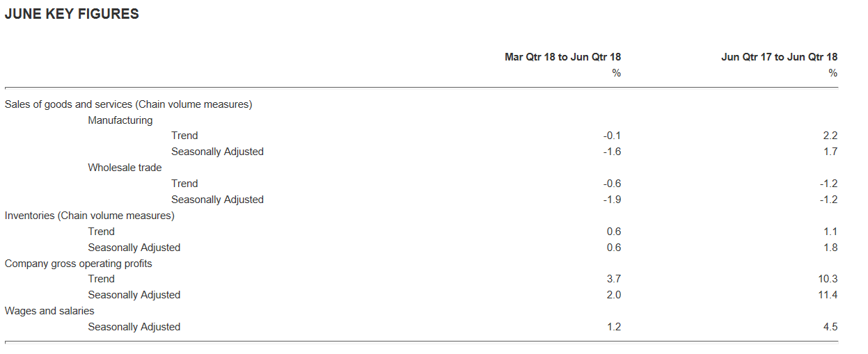
Task: Click the company profits quarterly Trend value 3.7
Action: point(613,279)
